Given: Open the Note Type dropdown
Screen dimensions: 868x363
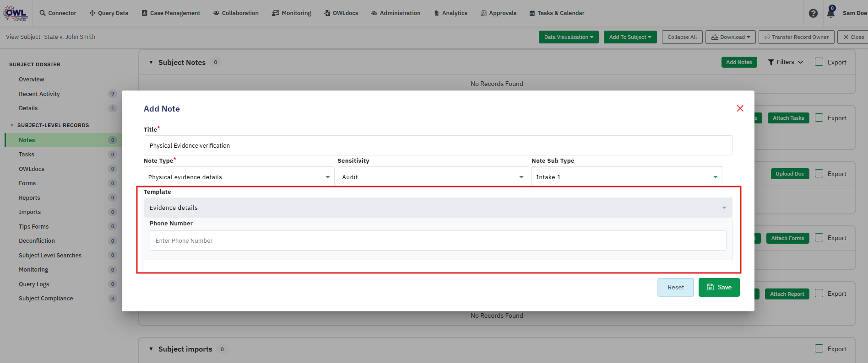Looking at the screenshot, I should click(239, 177).
